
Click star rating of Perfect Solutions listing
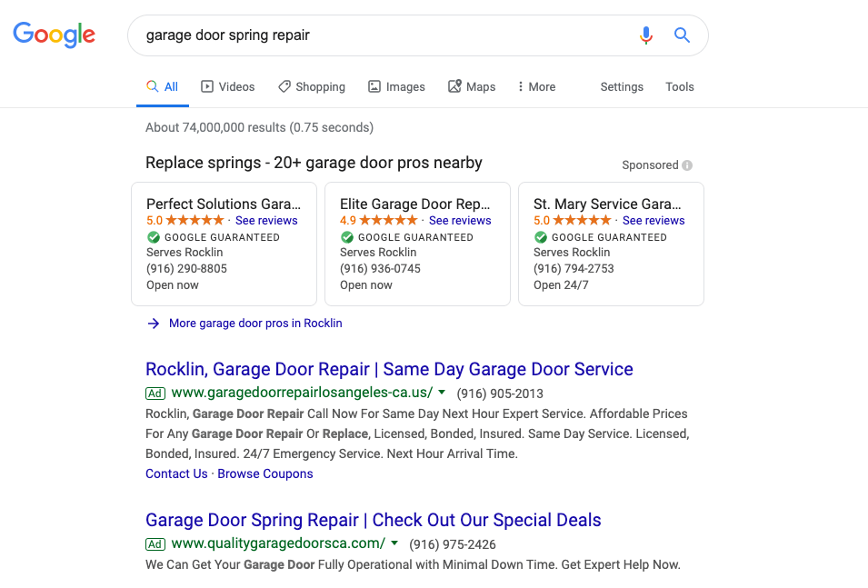coord(195,220)
